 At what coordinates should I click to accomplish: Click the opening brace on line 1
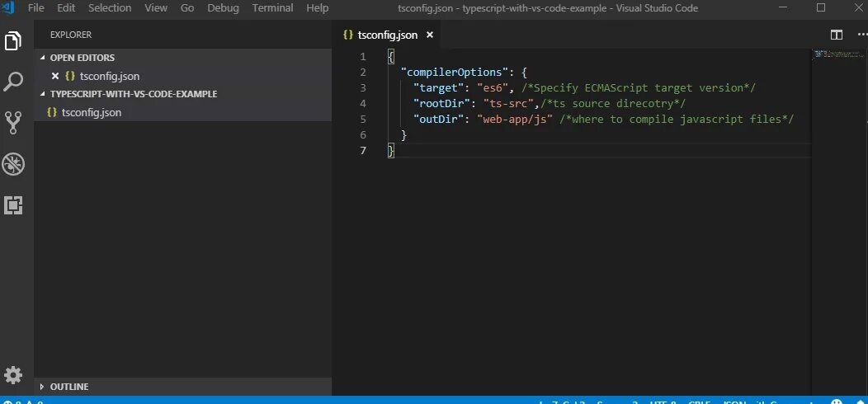coord(391,56)
